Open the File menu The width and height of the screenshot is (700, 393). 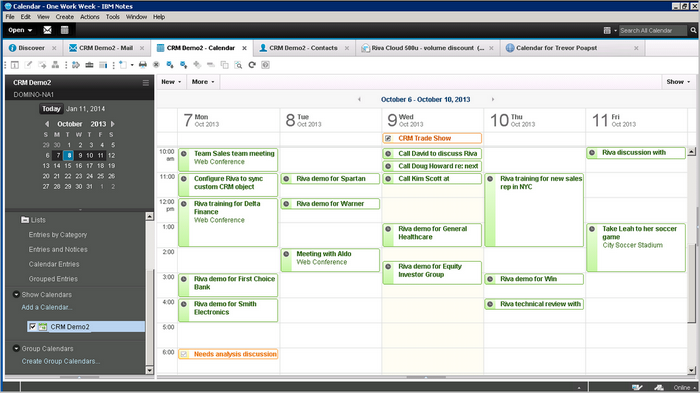point(10,17)
